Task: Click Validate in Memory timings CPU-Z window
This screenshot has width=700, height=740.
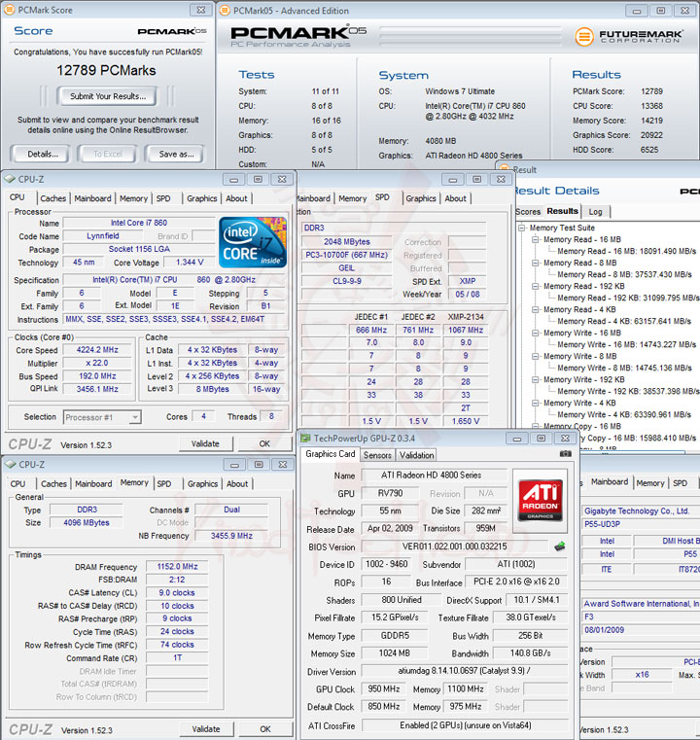Action: [x=206, y=729]
